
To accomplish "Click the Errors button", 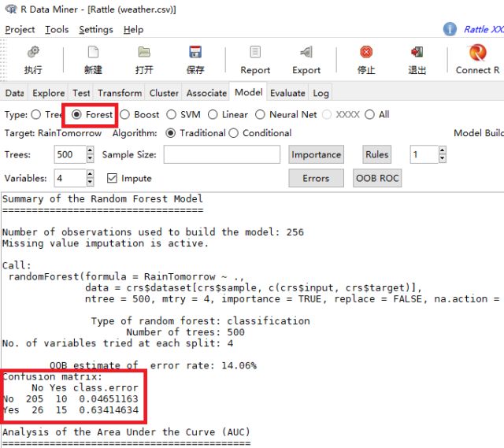I will 316,179.
